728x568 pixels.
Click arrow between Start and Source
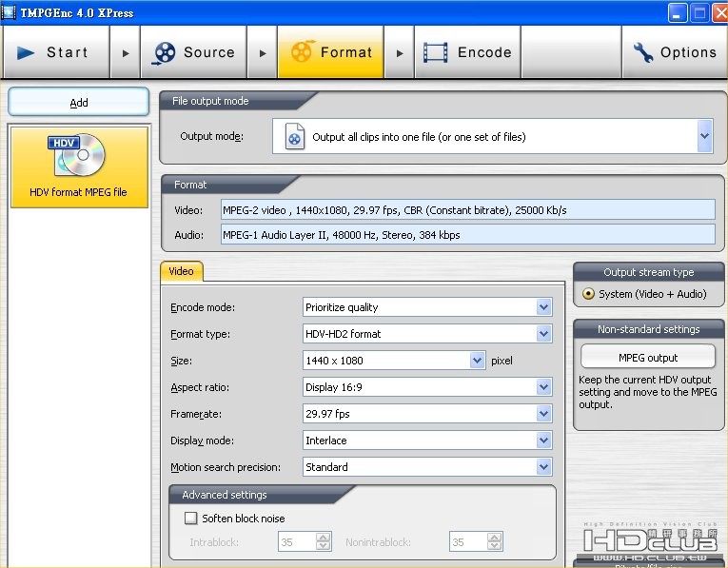pyautogui.click(x=126, y=53)
